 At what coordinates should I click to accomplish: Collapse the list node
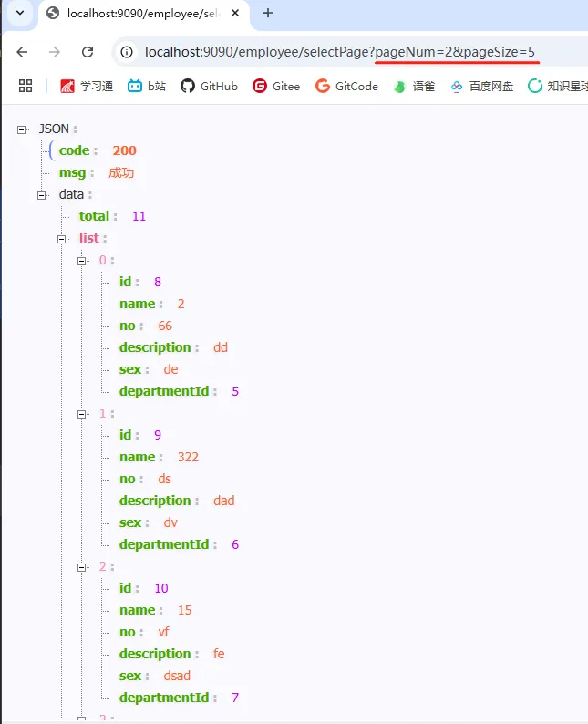[x=61, y=239]
